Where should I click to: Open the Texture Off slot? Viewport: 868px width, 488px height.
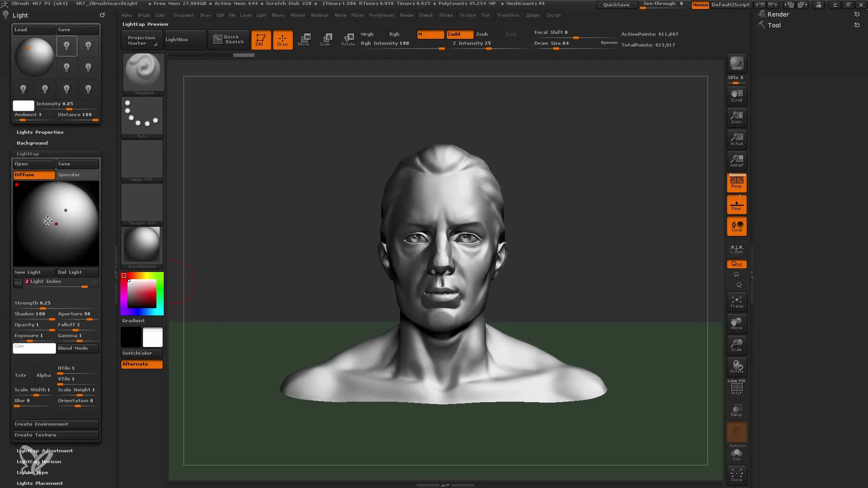pos(142,204)
